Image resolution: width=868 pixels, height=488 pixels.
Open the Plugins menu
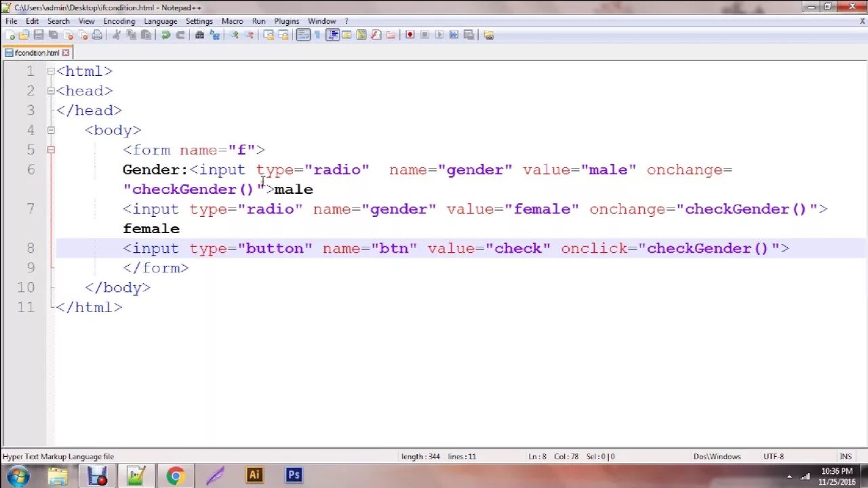pyautogui.click(x=286, y=21)
